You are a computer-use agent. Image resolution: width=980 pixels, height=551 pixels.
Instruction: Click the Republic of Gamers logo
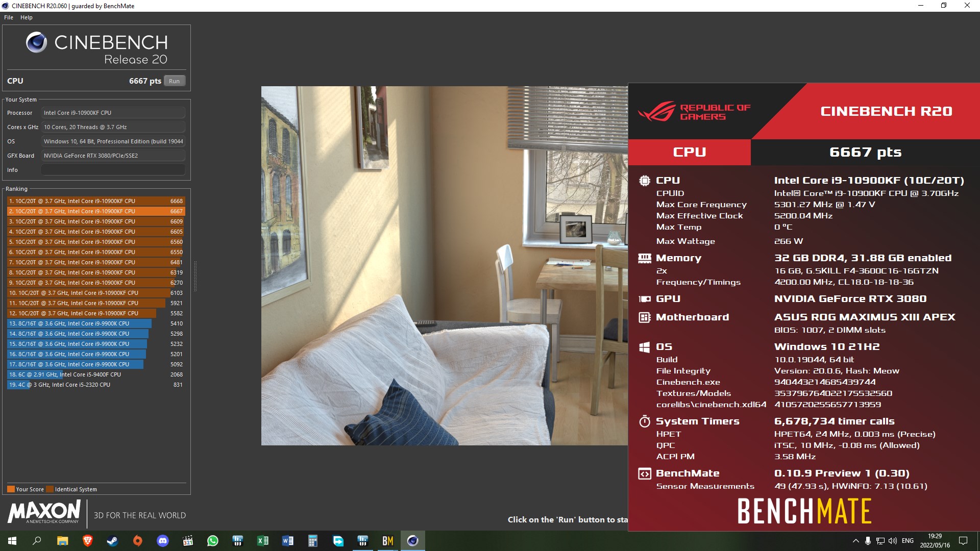[694, 112]
